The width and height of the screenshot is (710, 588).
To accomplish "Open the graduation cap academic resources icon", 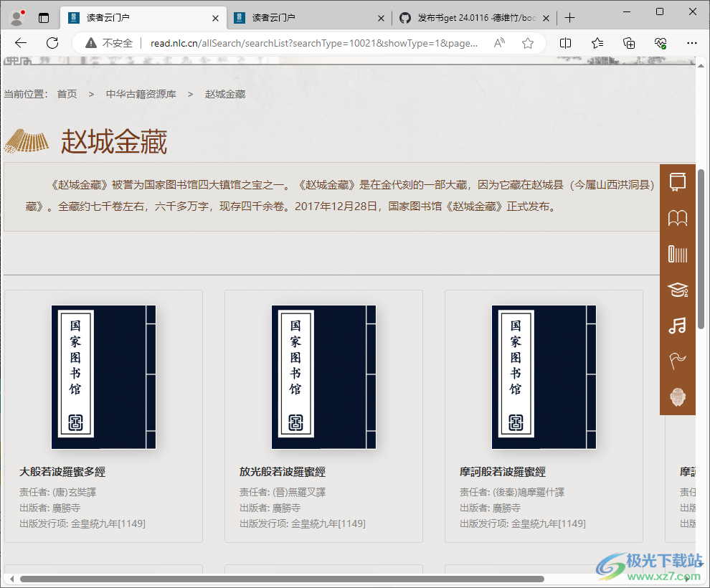I will tap(677, 290).
